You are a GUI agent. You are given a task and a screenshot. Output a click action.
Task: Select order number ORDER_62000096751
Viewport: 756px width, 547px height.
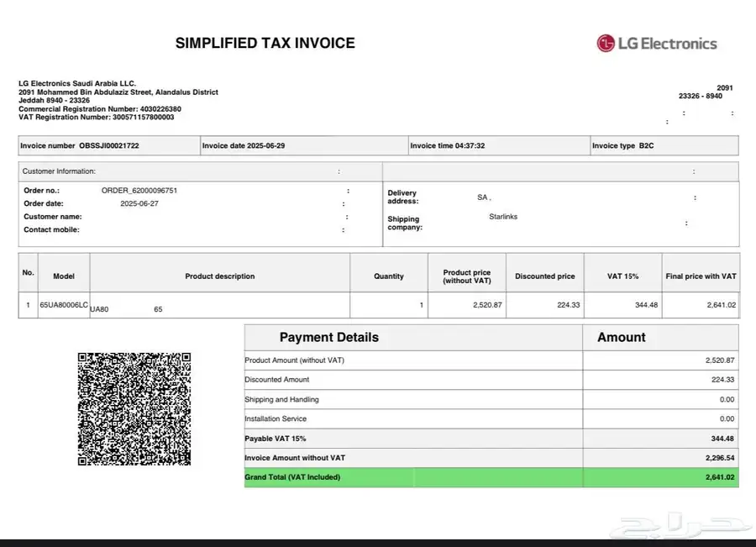[139, 191]
